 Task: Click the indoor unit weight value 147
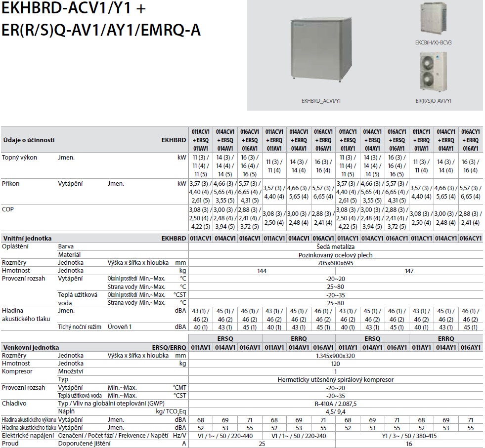(x=409, y=271)
